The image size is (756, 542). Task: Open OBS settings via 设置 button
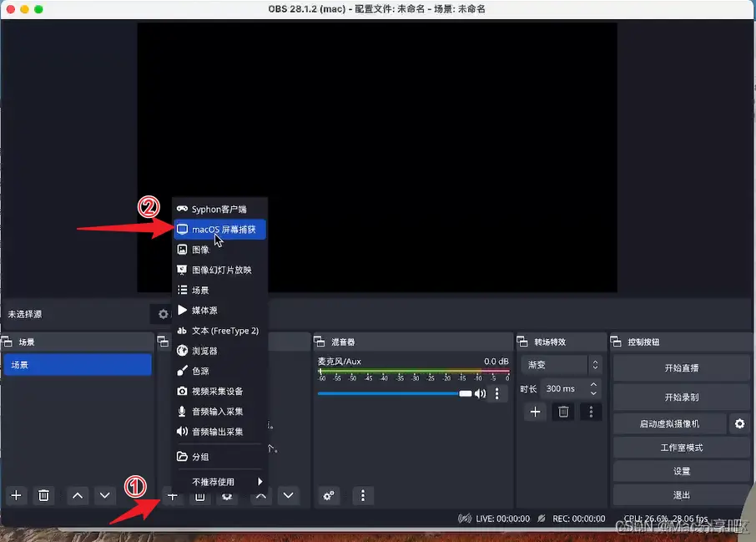(x=681, y=471)
